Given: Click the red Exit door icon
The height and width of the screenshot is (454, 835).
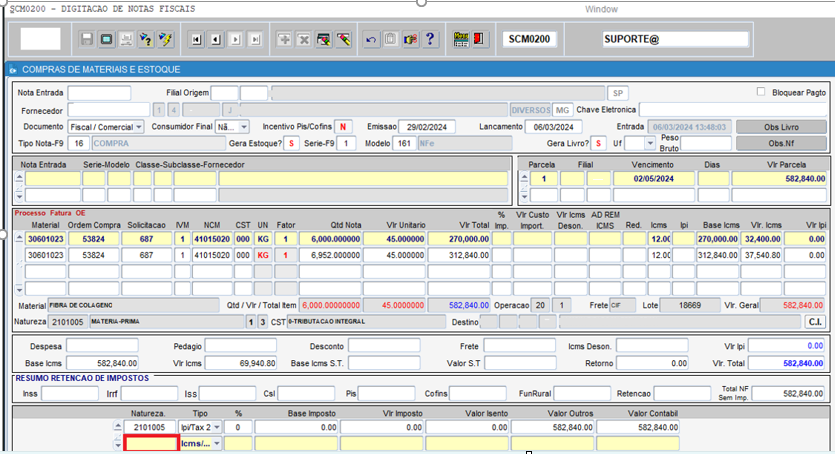Looking at the screenshot, I should [479, 39].
